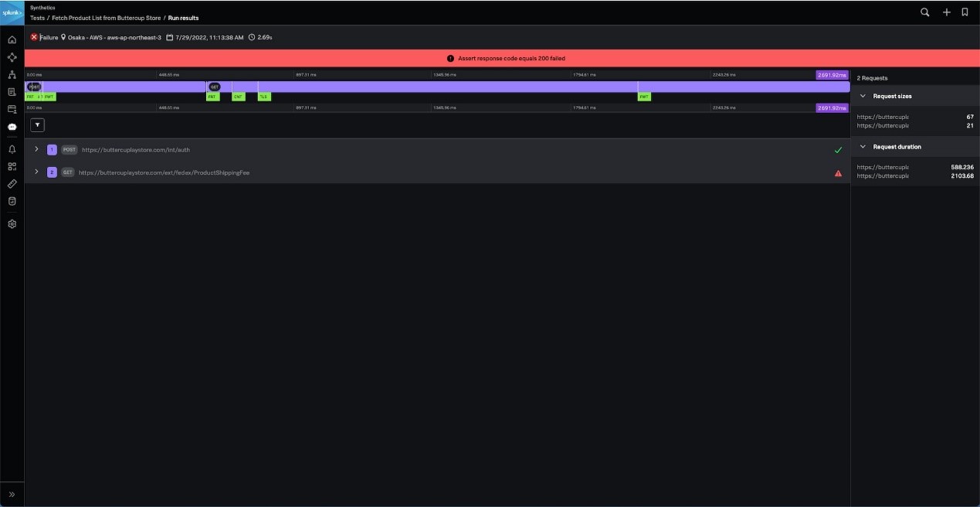Go to Home in sidebar
Image resolution: width=980 pixels, height=507 pixels.
pos(12,39)
